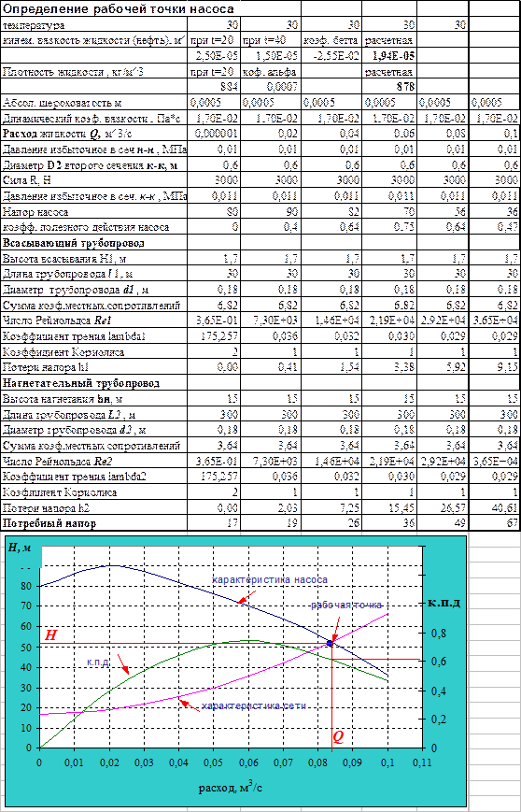This screenshot has height=812, width=521.
Task: Click the red 'H' label on chart
Action: point(50,634)
